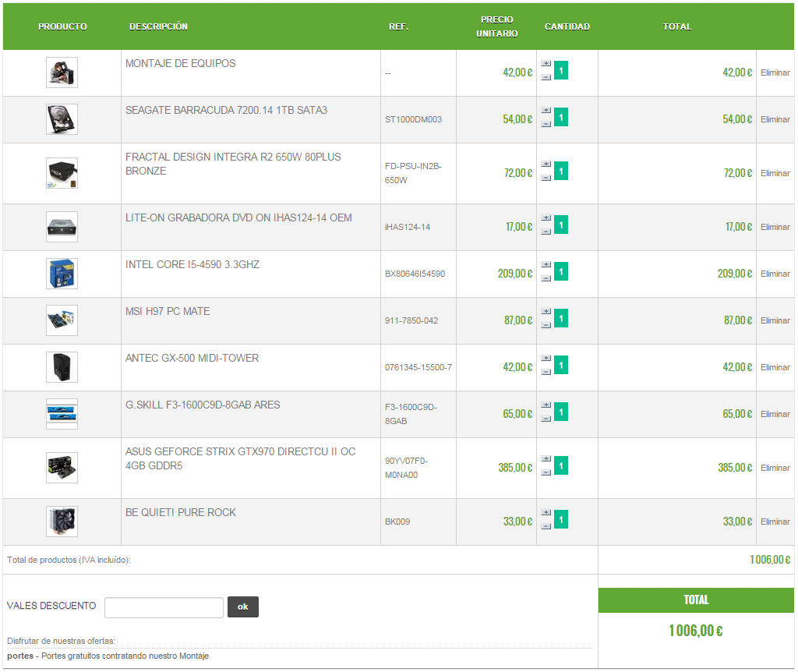Open MSI H97 PC MATE description
798x672 pixels.
(x=168, y=312)
